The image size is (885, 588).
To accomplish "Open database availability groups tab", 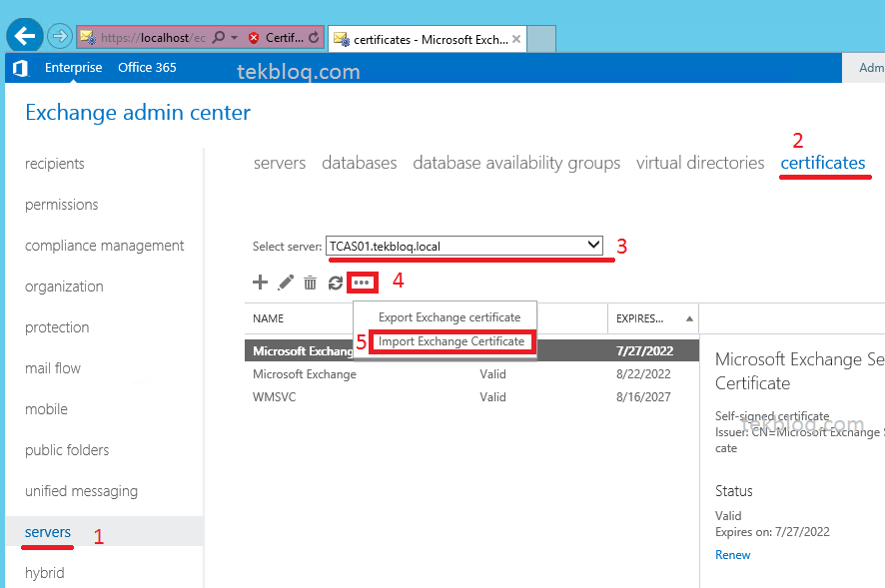I will 516,163.
